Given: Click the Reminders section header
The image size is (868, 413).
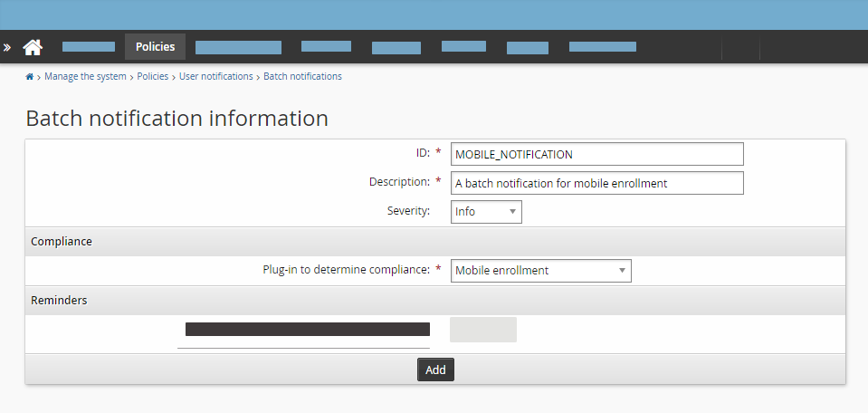Looking at the screenshot, I should coord(59,300).
